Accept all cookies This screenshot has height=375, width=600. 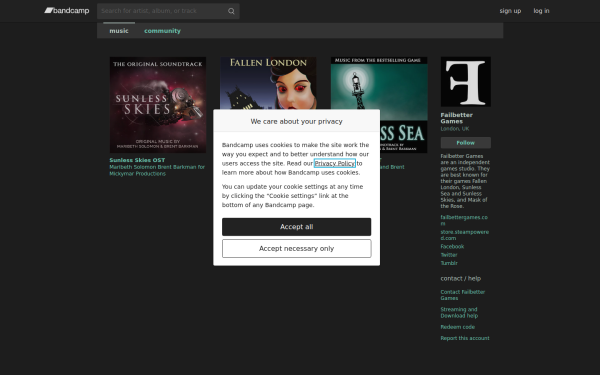pos(297,227)
